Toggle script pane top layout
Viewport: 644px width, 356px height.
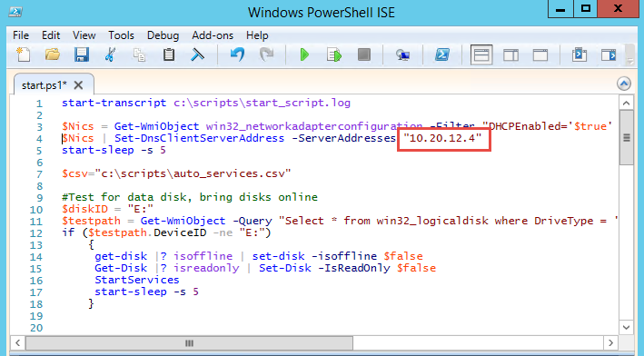481,55
